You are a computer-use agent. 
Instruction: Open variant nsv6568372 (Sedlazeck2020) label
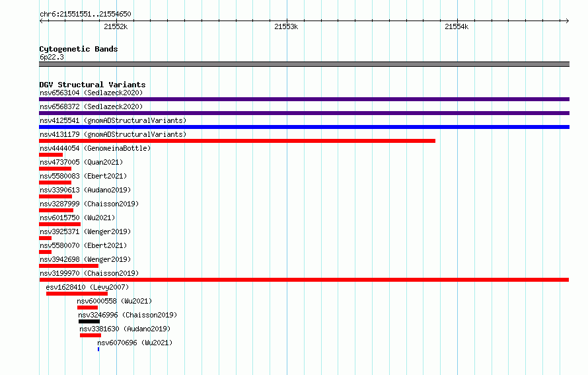91,106
